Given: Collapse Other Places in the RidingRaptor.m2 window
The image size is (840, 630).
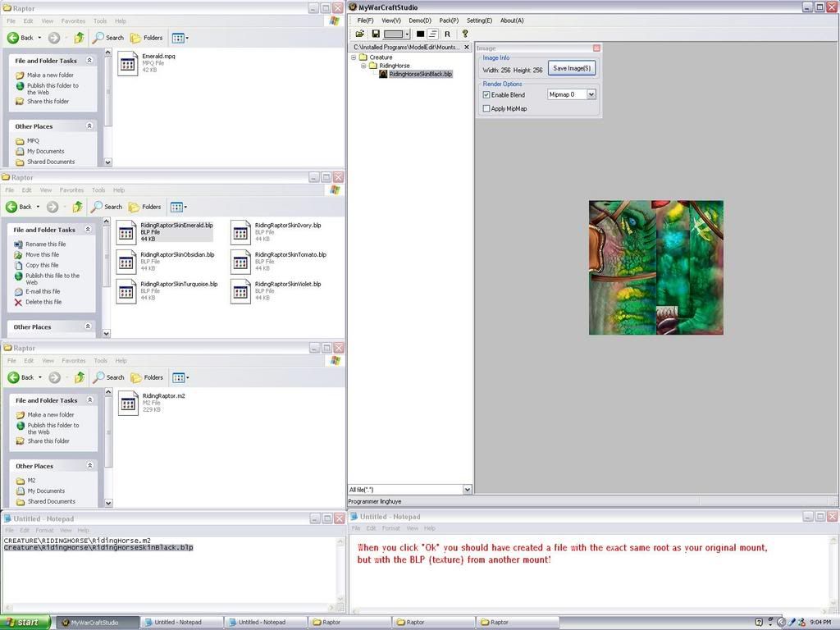Looking at the screenshot, I should pos(90,466).
